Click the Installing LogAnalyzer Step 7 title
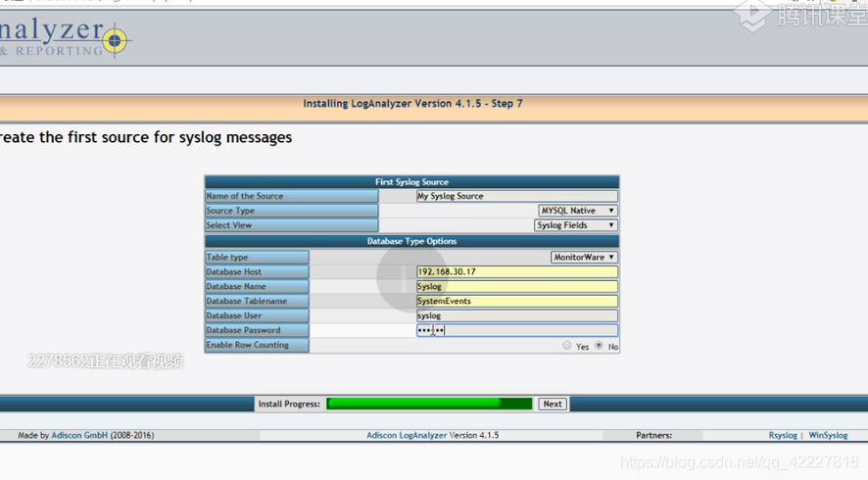The width and height of the screenshot is (868, 480). click(x=413, y=104)
